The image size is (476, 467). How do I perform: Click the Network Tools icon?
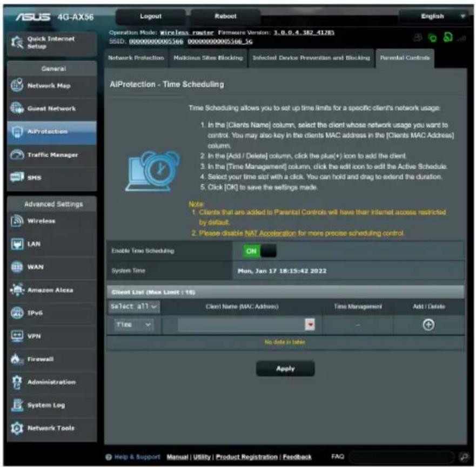(x=17, y=428)
